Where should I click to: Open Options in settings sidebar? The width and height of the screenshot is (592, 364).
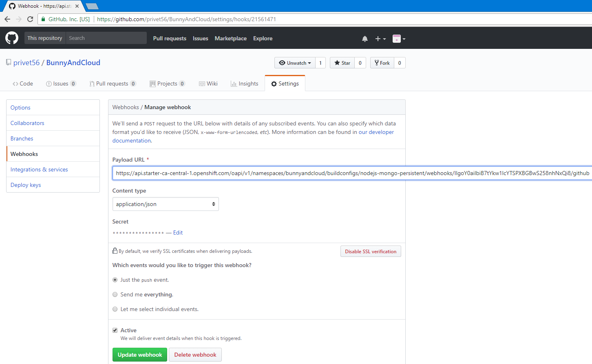(x=53, y=107)
